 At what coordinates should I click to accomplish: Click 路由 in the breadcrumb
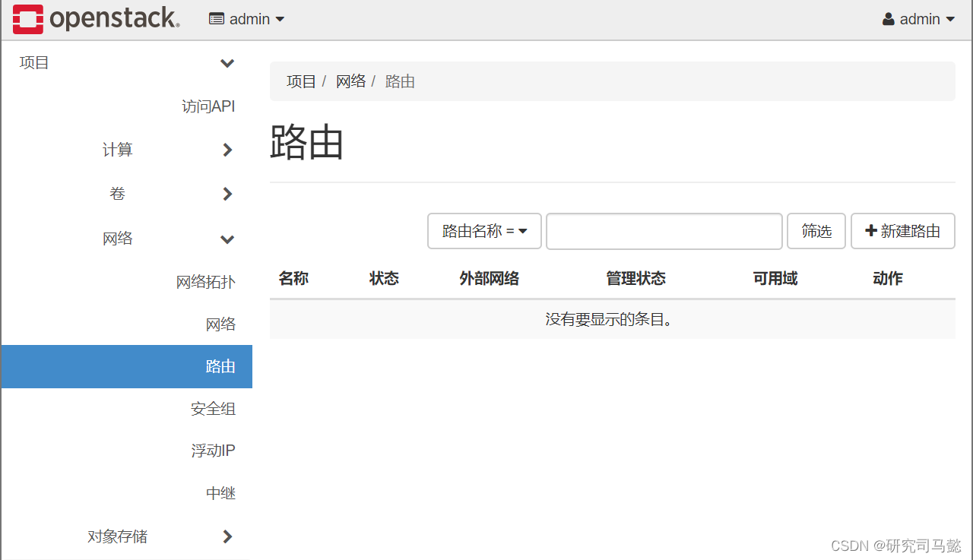pyautogui.click(x=400, y=81)
